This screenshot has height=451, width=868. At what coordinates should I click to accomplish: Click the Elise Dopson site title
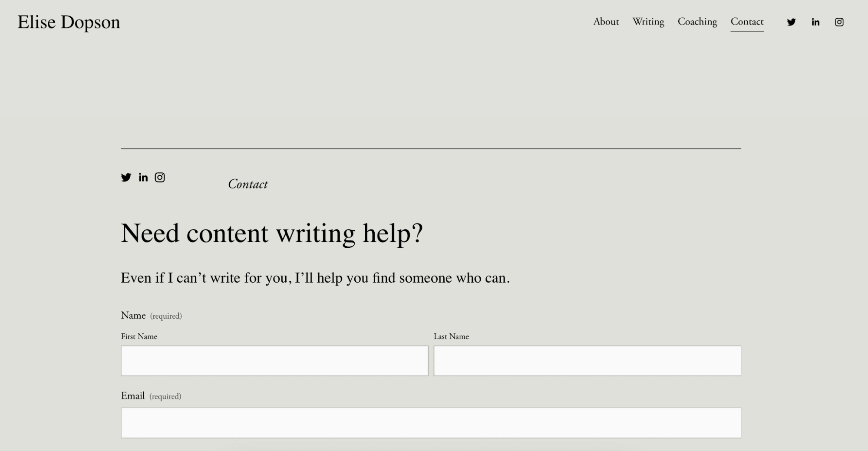tap(69, 22)
